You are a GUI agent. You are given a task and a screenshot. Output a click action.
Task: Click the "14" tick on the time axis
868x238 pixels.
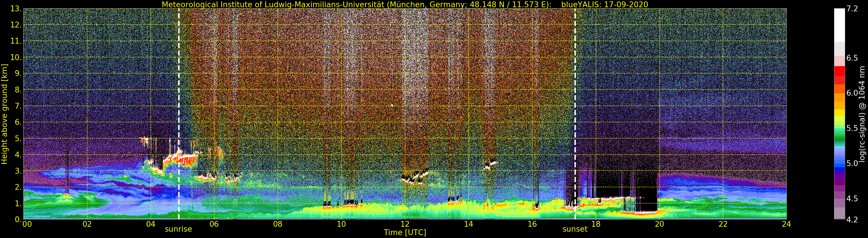click(468, 224)
